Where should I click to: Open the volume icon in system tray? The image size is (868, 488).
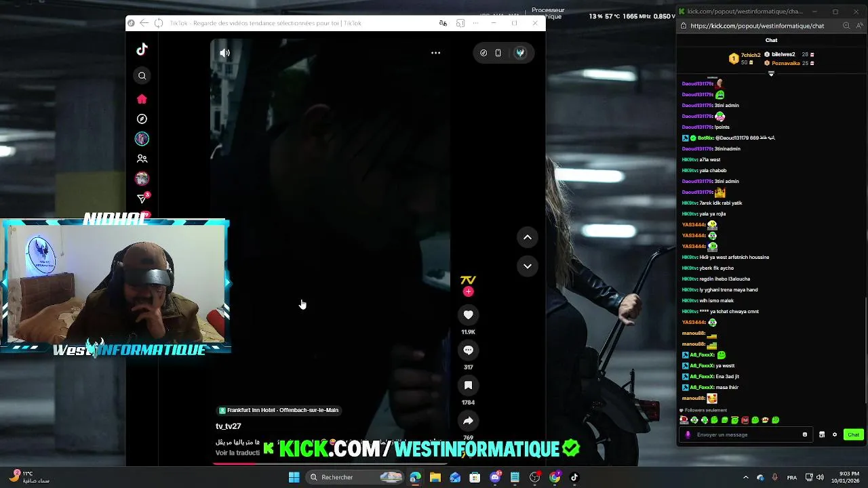(x=820, y=477)
